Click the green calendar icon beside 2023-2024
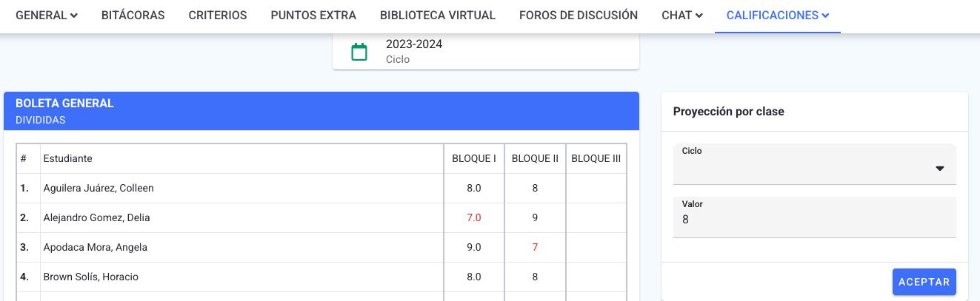The height and width of the screenshot is (301, 980). coord(359,52)
